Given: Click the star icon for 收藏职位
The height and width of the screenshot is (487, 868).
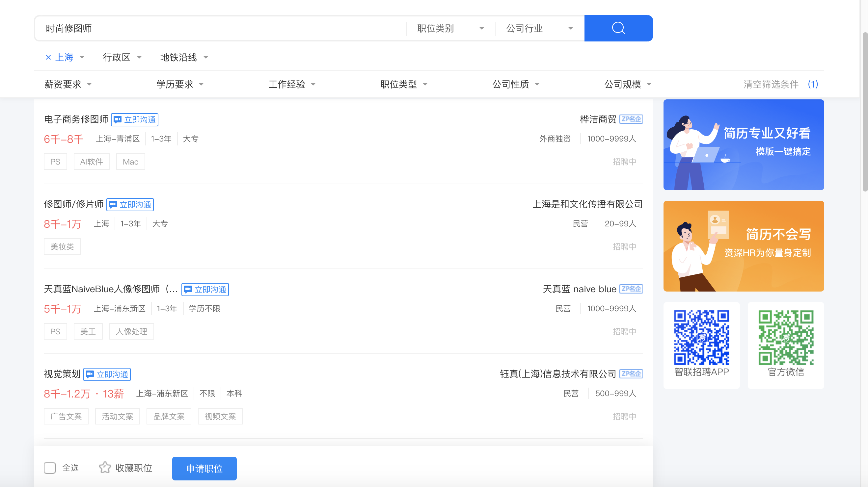Looking at the screenshot, I should pos(105,468).
